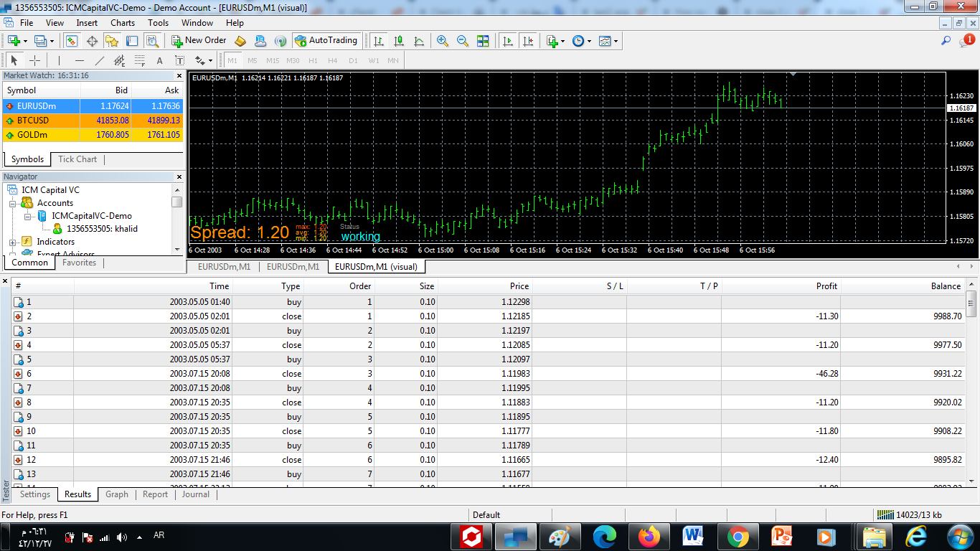Screen dimensions: 980x551
Task: Choose the Text tool marked A
Action: pyautogui.click(x=160, y=60)
